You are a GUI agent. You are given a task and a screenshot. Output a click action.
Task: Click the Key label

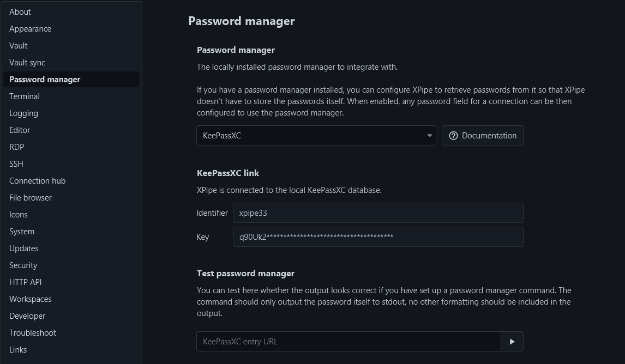point(202,237)
